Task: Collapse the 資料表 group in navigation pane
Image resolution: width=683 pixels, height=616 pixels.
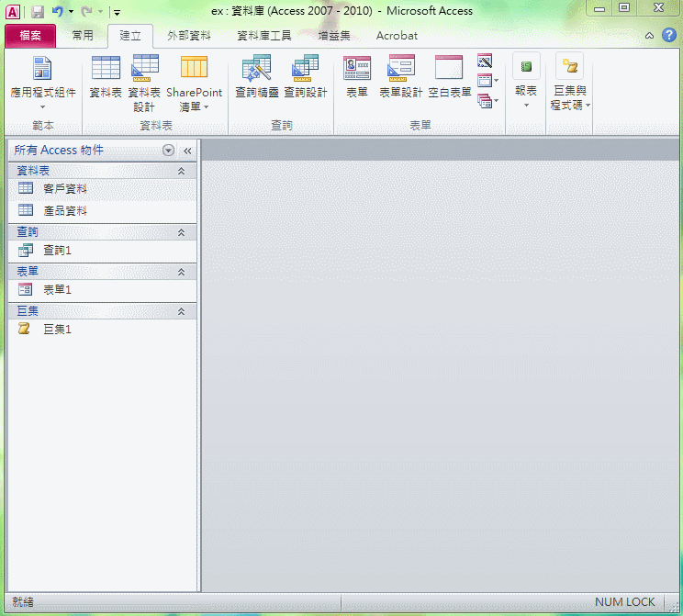Action: tap(181, 171)
